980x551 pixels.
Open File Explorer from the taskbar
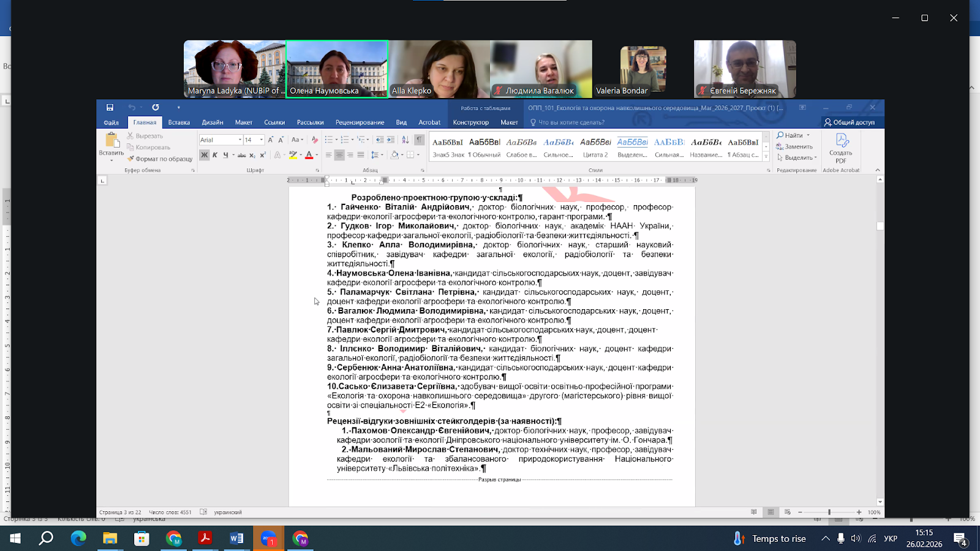(x=110, y=539)
